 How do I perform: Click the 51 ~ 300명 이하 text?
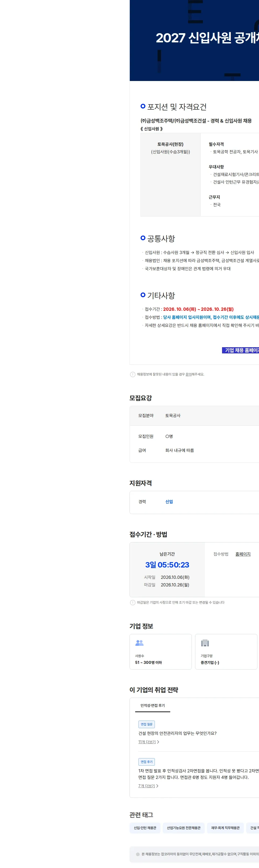pos(149,663)
